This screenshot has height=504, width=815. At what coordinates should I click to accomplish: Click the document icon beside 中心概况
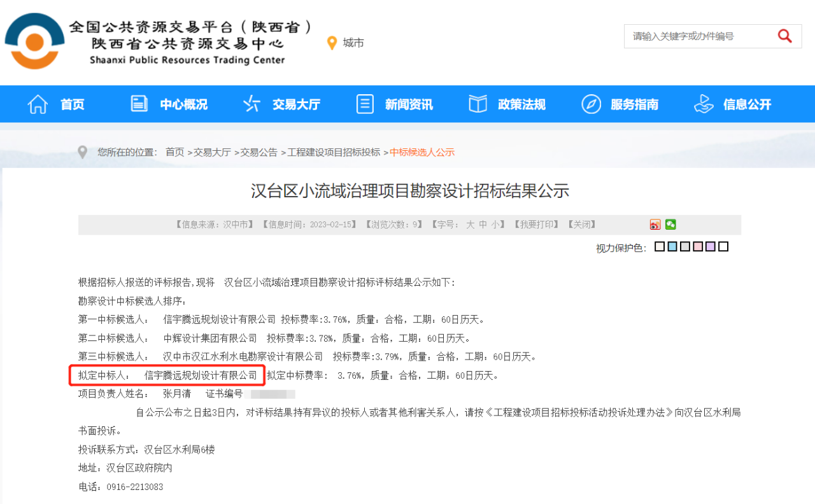click(x=139, y=103)
